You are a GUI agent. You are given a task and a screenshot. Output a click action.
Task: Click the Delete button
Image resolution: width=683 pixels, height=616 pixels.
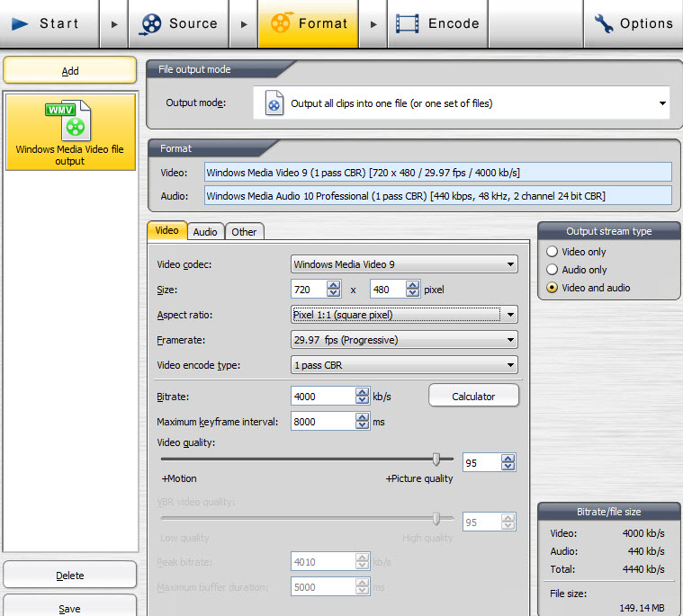pos(69,575)
